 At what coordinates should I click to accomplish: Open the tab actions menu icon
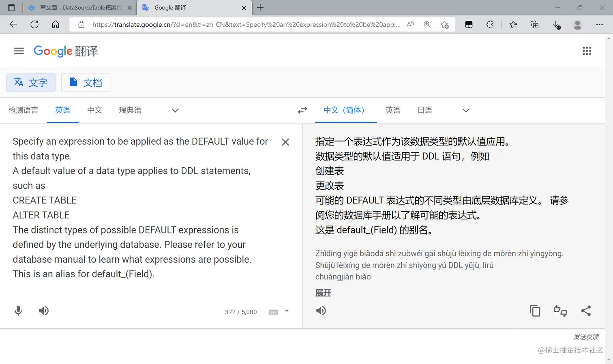(x=11, y=8)
